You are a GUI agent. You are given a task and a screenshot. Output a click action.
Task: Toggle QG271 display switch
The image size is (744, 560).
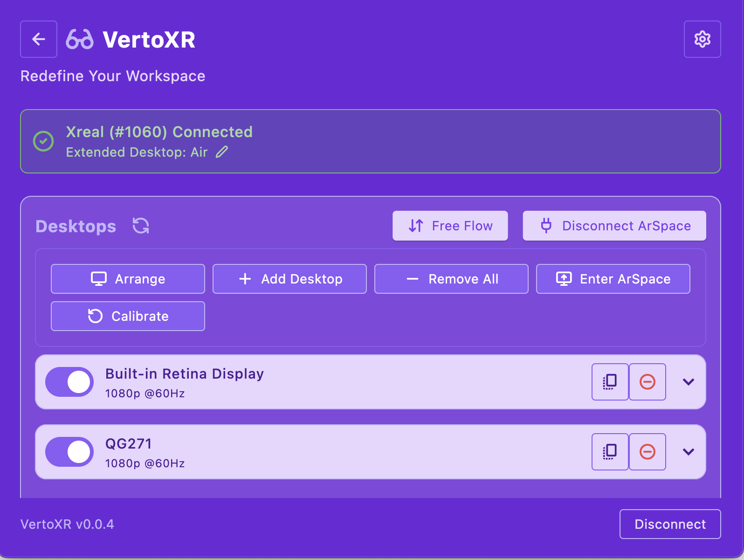tap(69, 452)
